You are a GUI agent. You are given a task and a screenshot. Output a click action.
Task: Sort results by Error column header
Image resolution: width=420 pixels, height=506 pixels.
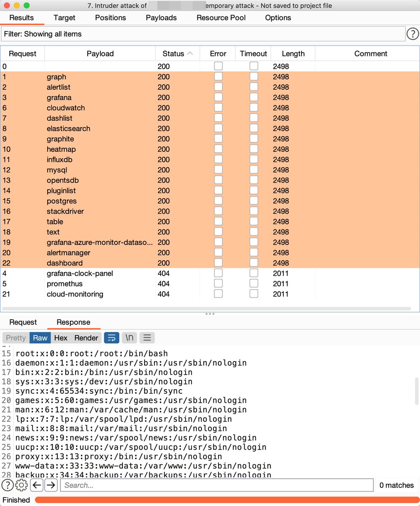(218, 54)
